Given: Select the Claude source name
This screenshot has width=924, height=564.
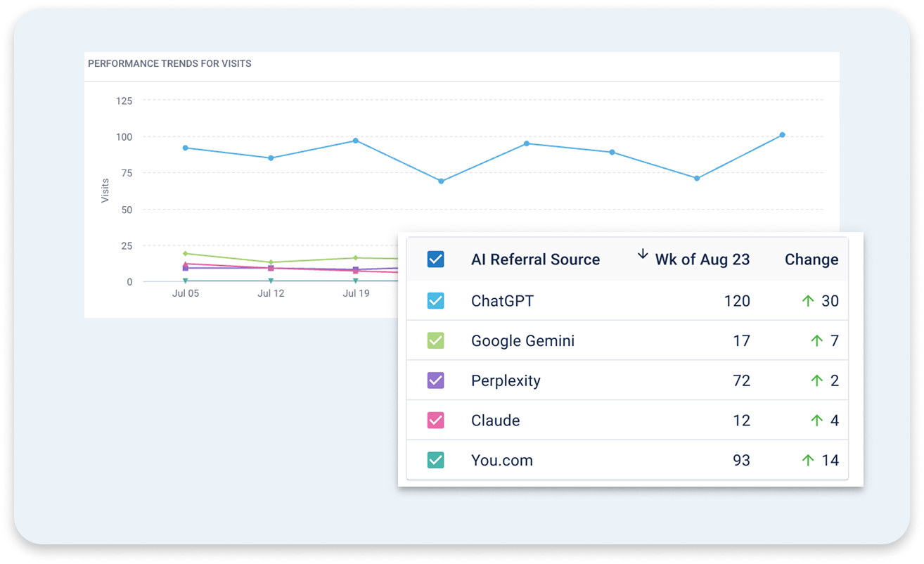Looking at the screenshot, I should (x=495, y=421).
